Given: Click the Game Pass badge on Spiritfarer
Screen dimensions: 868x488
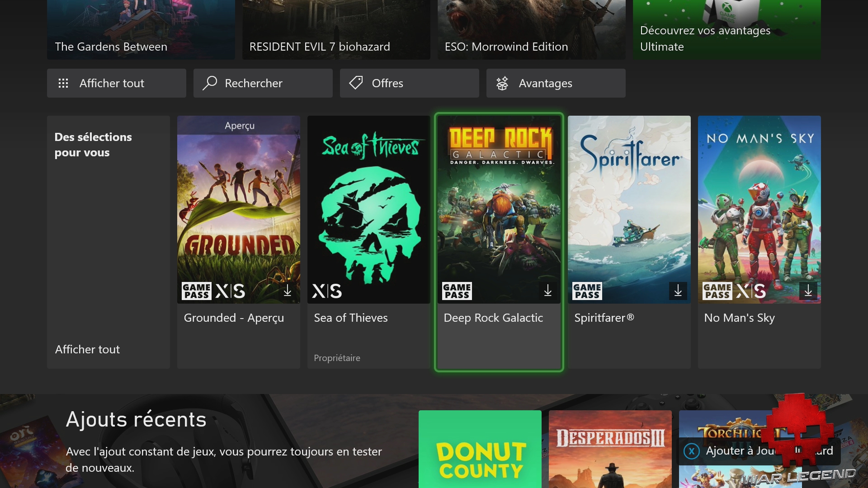Looking at the screenshot, I should 587,291.
